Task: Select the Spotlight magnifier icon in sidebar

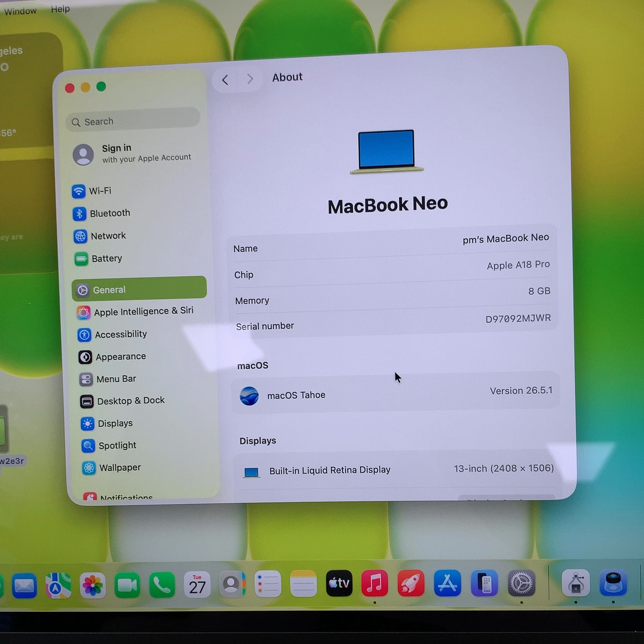Action: [x=88, y=446]
